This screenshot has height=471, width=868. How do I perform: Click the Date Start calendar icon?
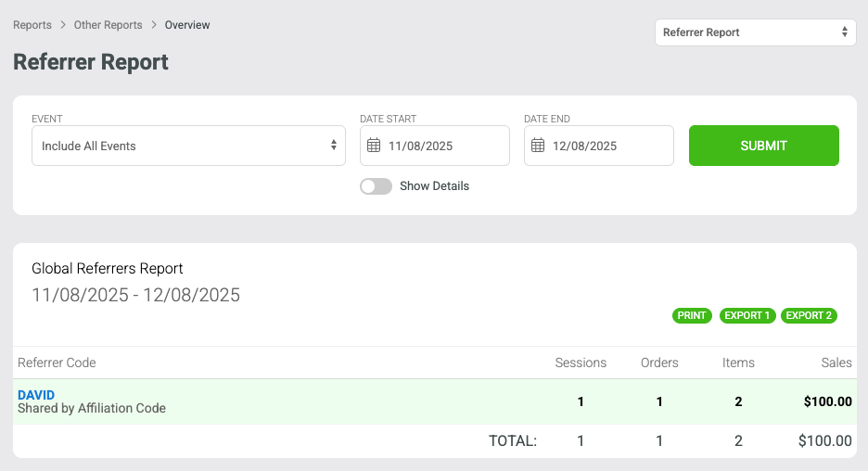tap(374, 146)
